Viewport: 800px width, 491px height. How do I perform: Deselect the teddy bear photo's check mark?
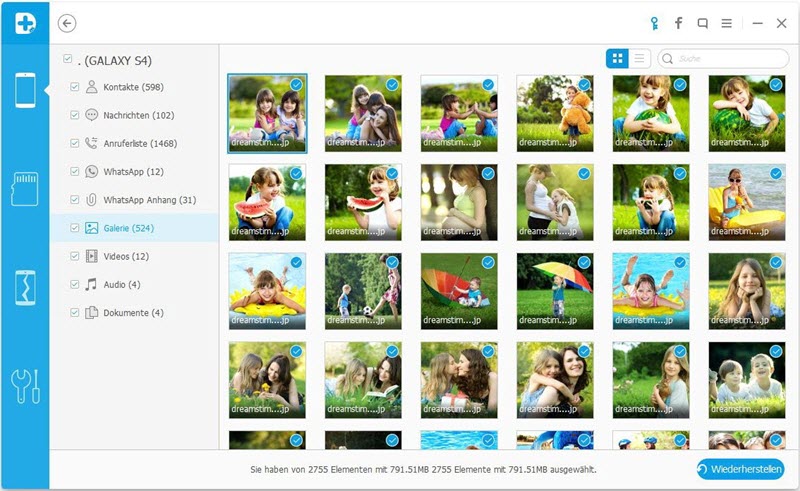click(584, 85)
